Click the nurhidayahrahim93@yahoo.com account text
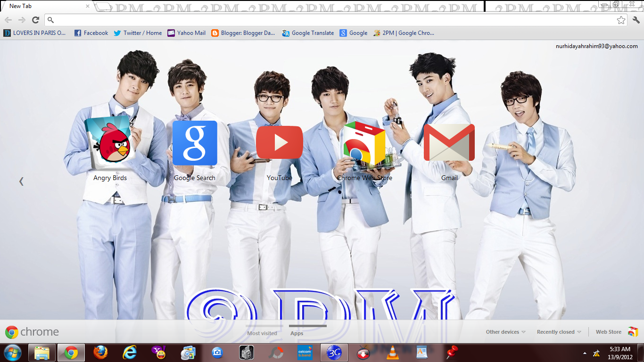Viewport: 644px width, 362px height. click(596, 46)
